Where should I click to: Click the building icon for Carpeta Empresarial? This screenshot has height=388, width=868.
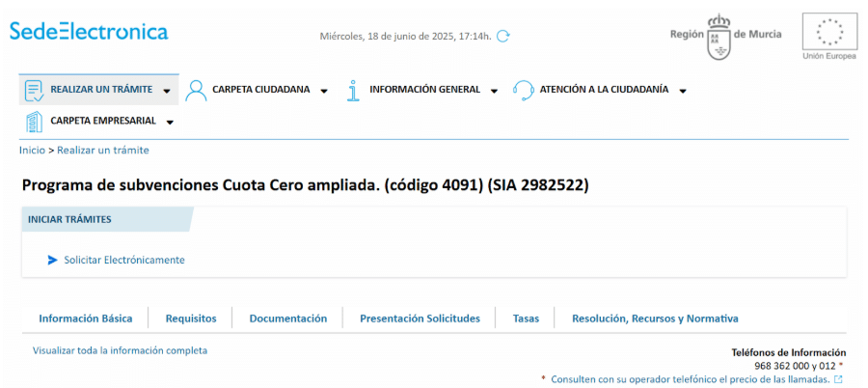click(x=35, y=122)
